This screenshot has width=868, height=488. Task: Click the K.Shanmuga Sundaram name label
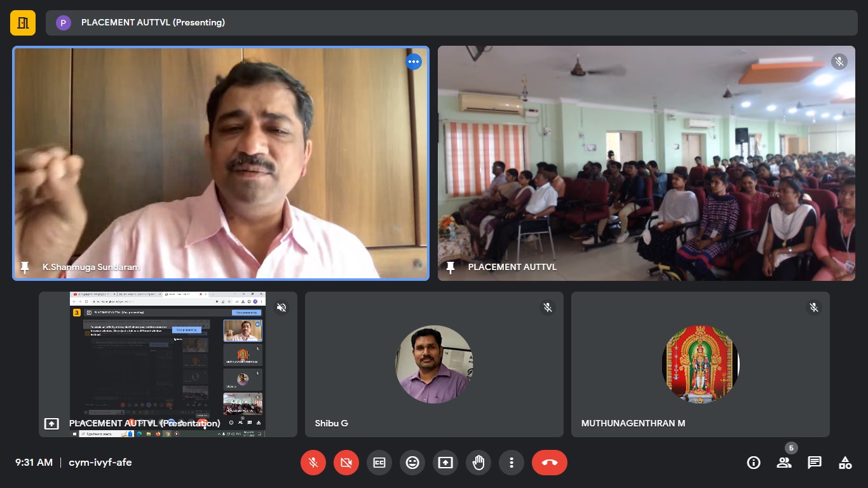92,268
